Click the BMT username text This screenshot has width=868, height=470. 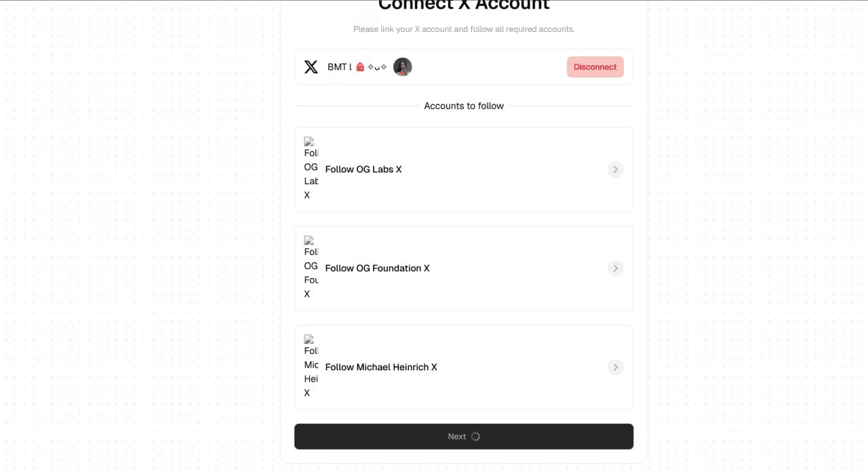click(339, 67)
